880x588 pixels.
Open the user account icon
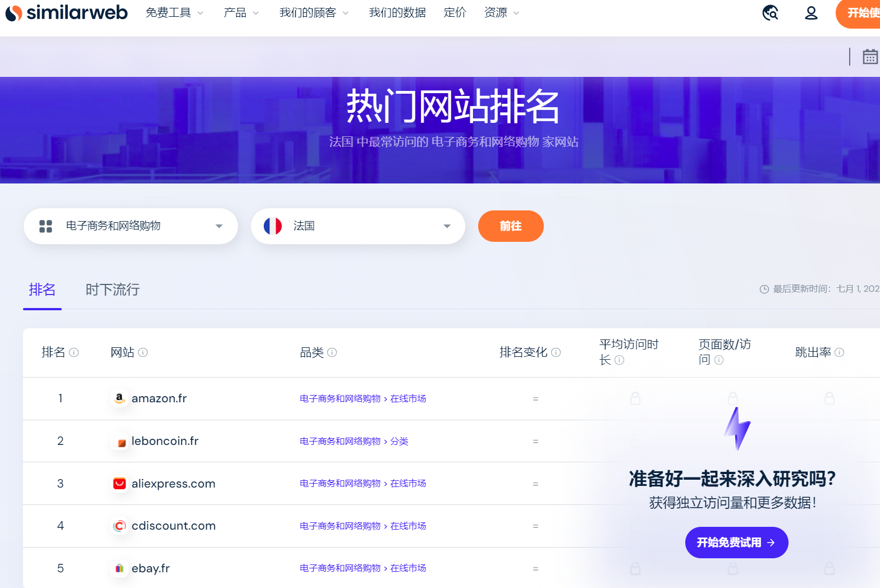[x=811, y=12]
